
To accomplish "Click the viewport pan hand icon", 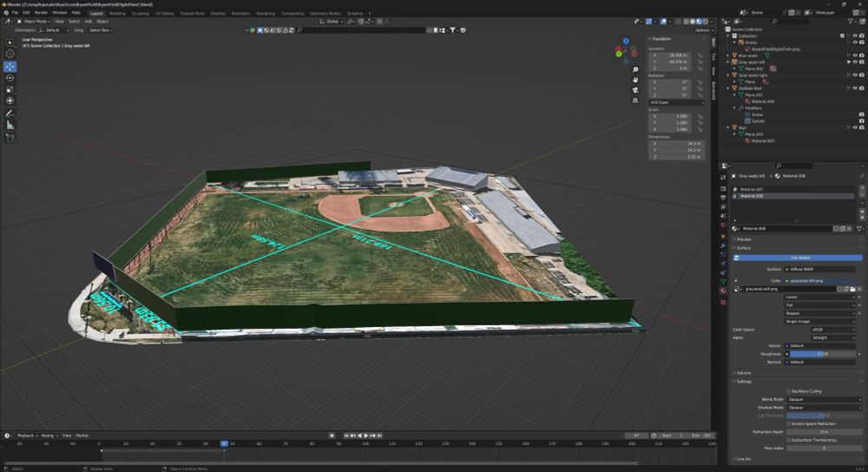I will 635,80.
